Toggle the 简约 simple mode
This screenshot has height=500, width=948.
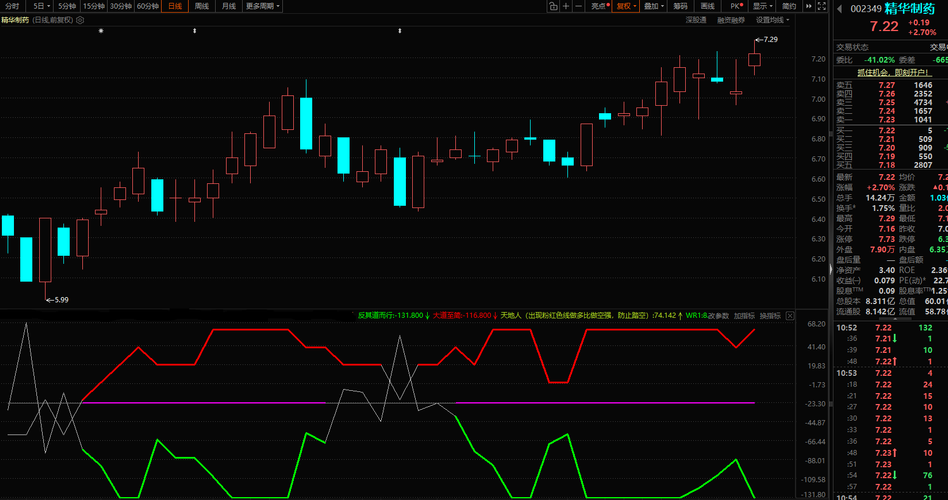coord(789,6)
